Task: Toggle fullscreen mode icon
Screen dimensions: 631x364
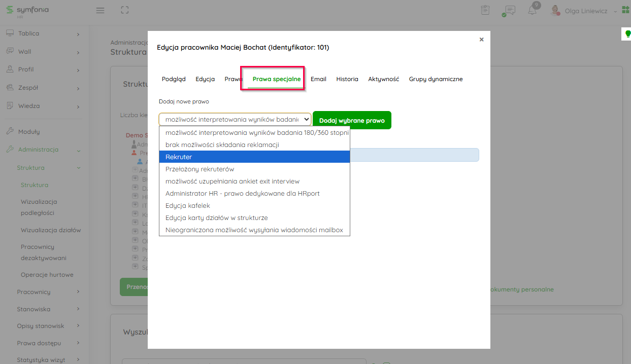Action: coord(125,10)
